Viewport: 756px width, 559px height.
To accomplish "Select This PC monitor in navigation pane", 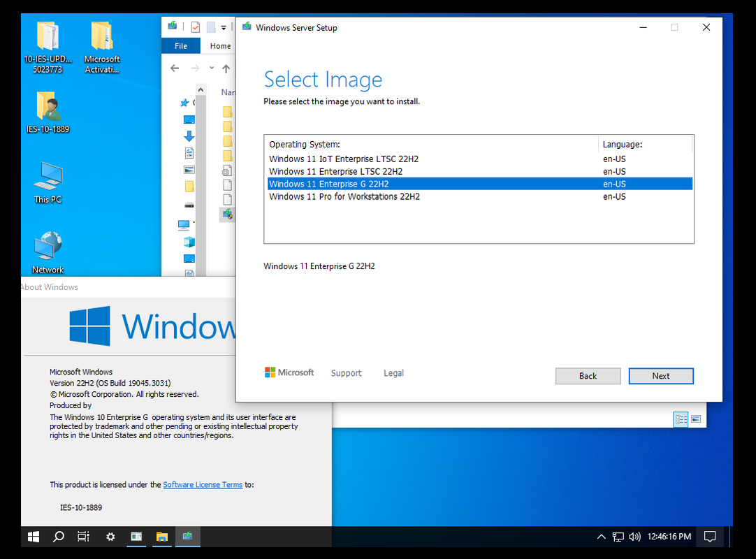I will coord(184,225).
